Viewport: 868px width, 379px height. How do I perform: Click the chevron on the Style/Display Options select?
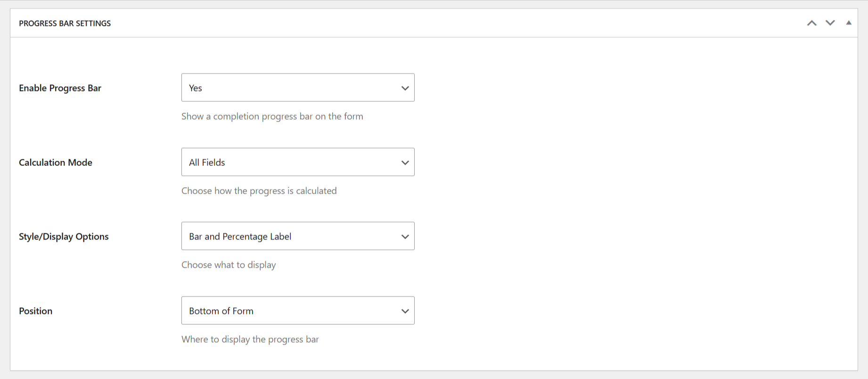405,236
